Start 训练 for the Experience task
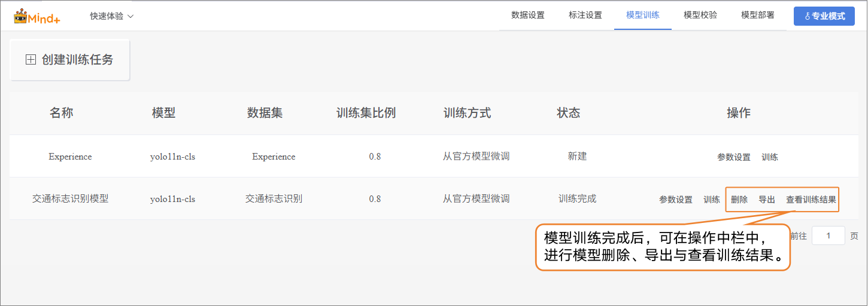The height and width of the screenshot is (306, 868). (x=769, y=157)
